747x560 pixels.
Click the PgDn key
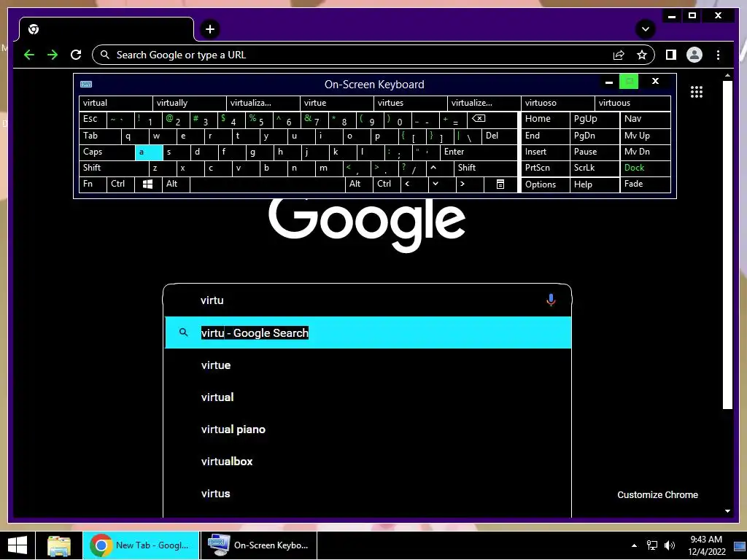click(x=594, y=136)
